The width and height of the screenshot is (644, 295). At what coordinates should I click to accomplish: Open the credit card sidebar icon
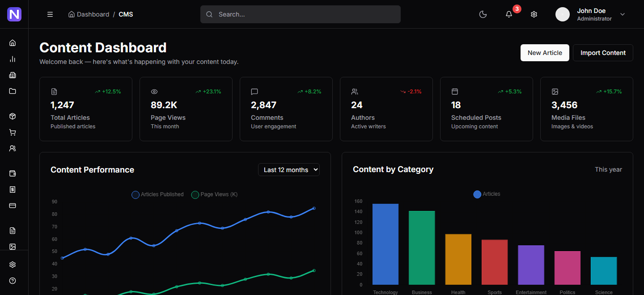(13, 206)
